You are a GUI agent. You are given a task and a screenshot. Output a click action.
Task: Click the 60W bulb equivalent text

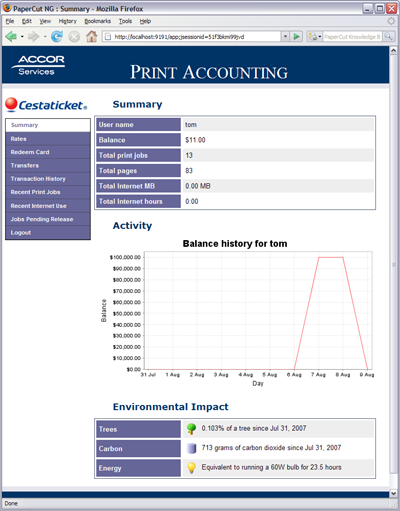[271, 467]
